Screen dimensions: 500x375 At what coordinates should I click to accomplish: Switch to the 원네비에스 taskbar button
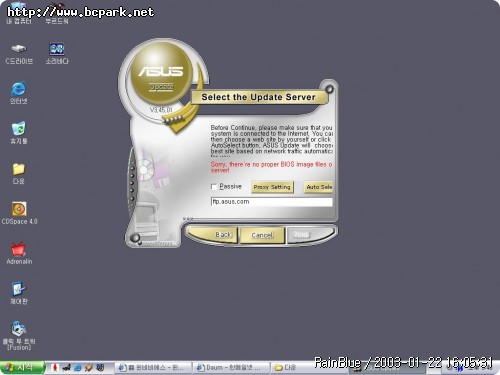(x=154, y=368)
